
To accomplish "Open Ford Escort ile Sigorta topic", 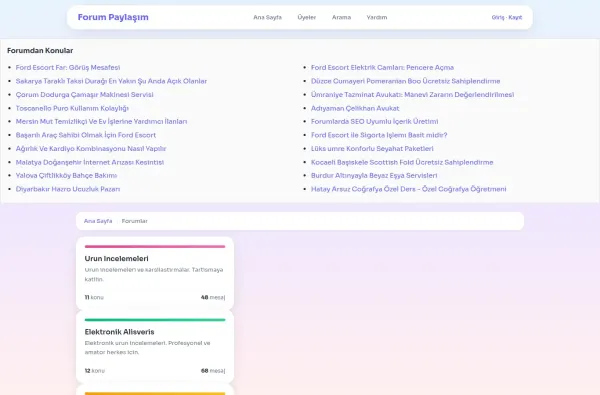I will tap(379, 135).
